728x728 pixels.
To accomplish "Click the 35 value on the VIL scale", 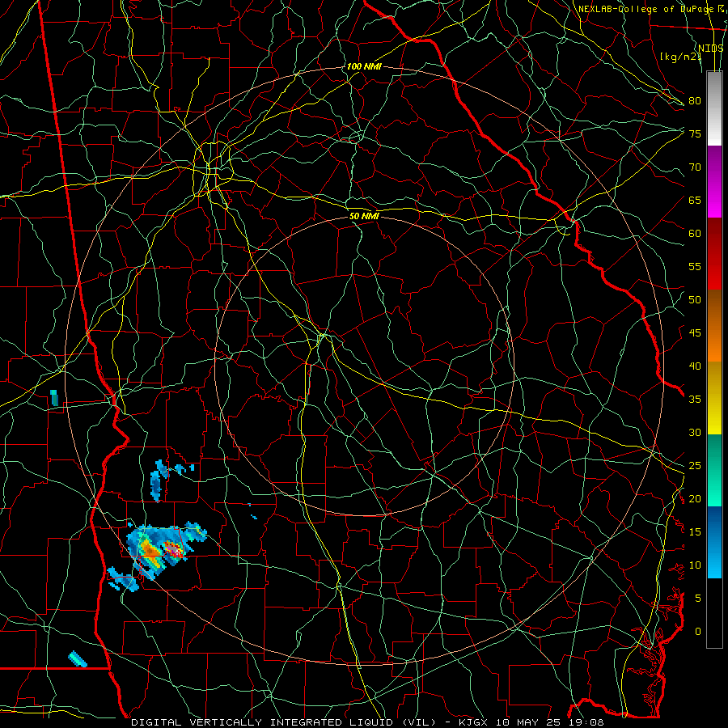I will click(695, 400).
